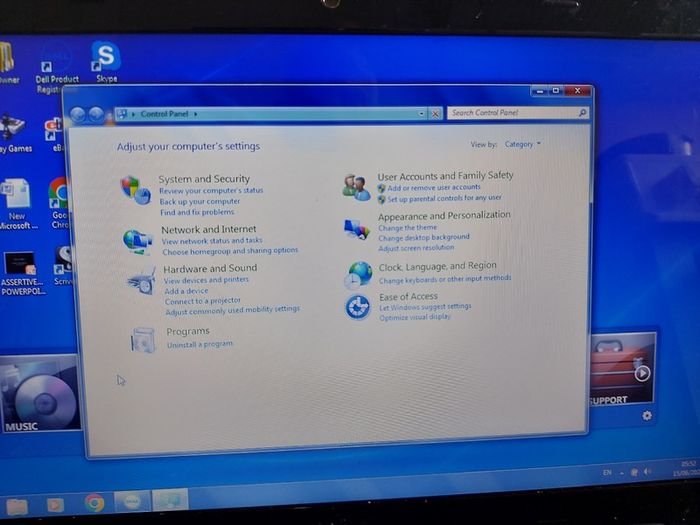This screenshot has height=525, width=700.
Task: Click Adjust commonly used mobility settings
Action: [233, 311]
